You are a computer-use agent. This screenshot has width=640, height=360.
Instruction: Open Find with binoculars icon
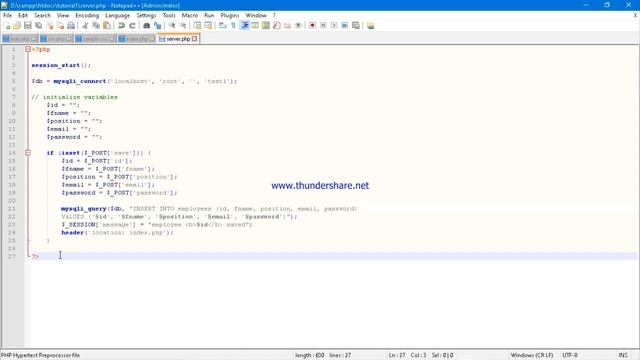[147, 26]
